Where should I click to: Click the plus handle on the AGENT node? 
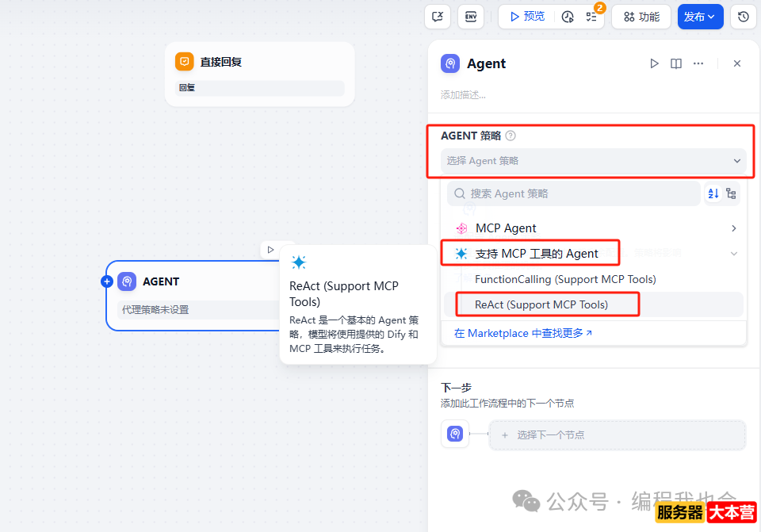[107, 281]
